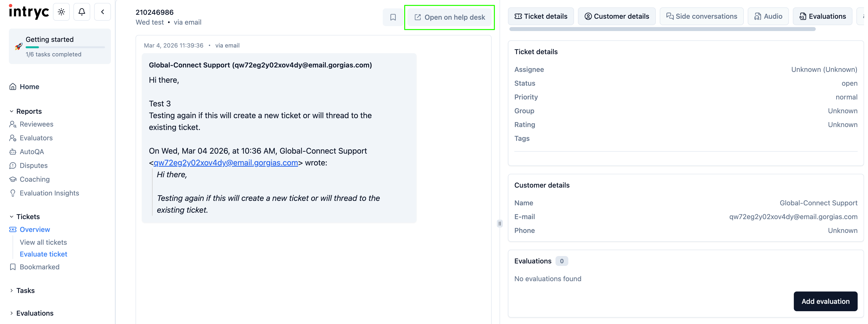
Task: Expand the Evaluations sidebar section
Action: [11, 313]
